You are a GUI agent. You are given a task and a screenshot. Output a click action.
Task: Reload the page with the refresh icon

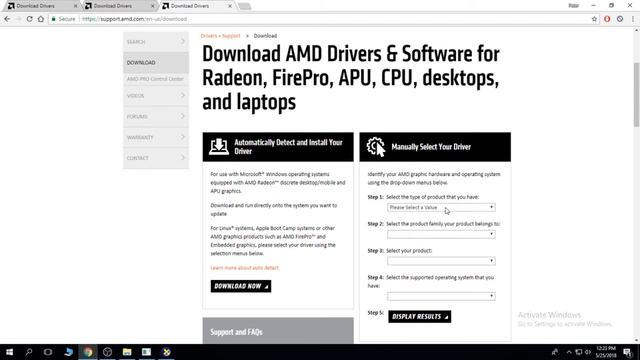(29, 19)
